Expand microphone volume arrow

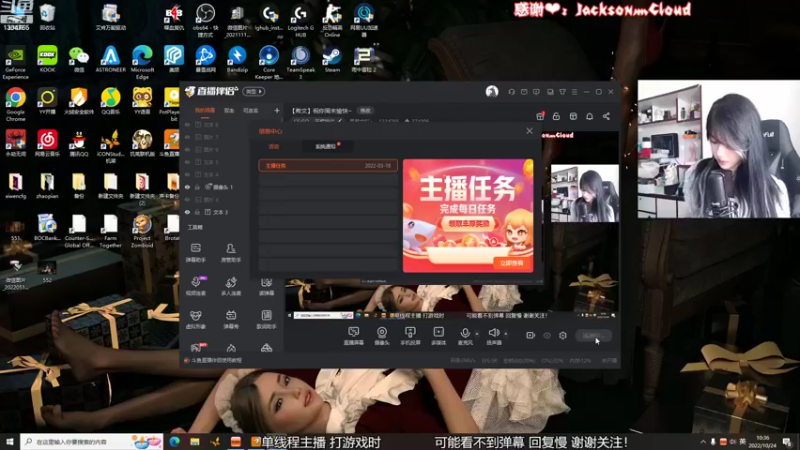pos(477,334)
